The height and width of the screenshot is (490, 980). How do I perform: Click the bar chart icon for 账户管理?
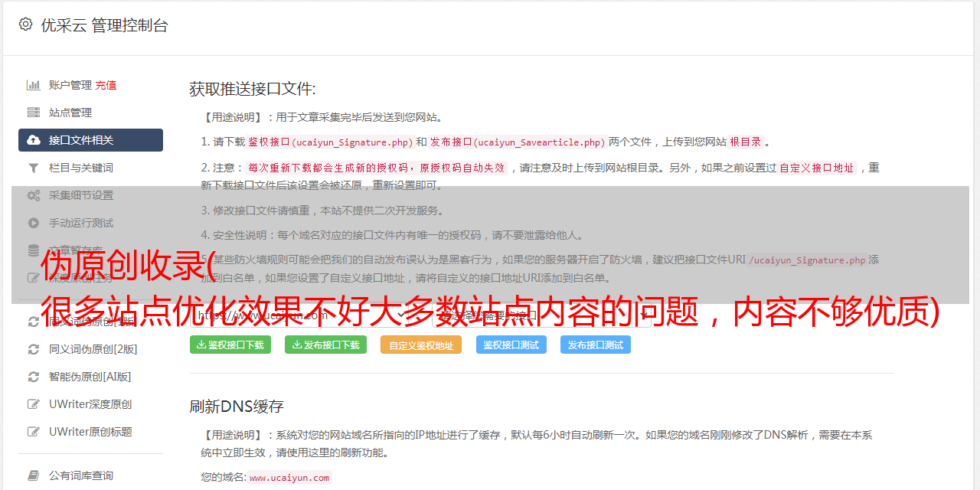click(33, 85)
